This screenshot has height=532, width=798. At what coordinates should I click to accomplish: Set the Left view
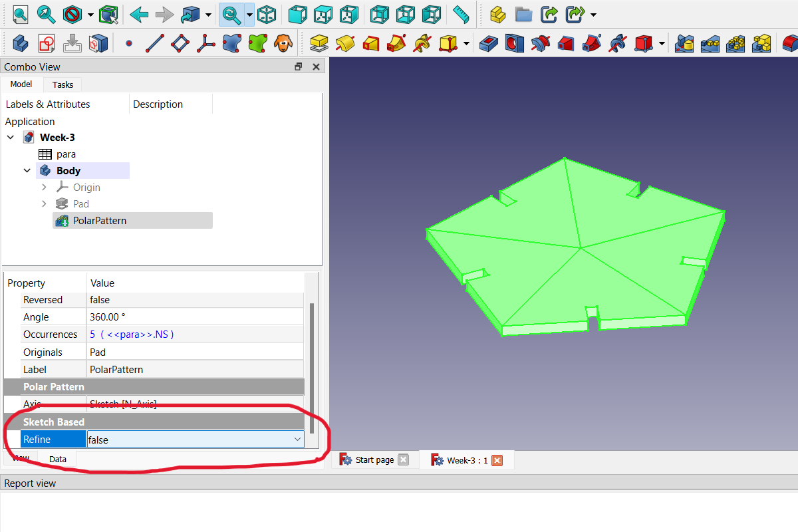click(x=431, y=13)
